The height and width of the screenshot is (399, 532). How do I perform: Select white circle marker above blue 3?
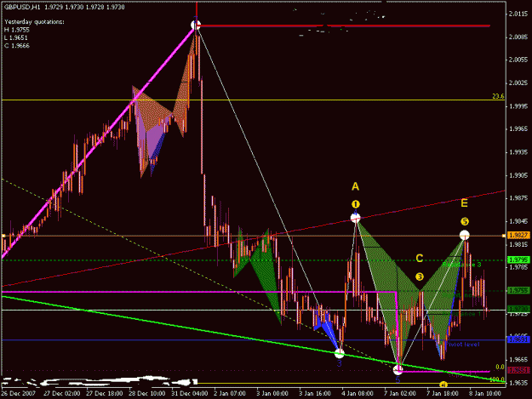(340, 354)
